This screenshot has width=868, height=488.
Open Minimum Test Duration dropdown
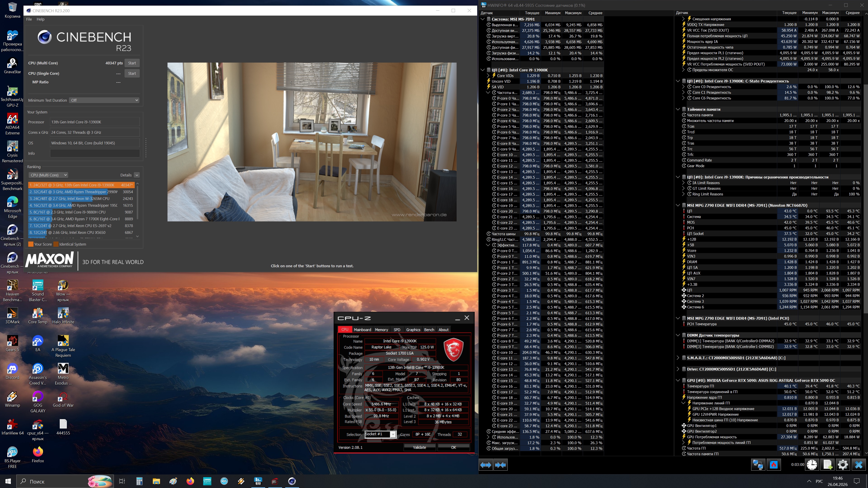pyautogui.click(x=104, y=100)
